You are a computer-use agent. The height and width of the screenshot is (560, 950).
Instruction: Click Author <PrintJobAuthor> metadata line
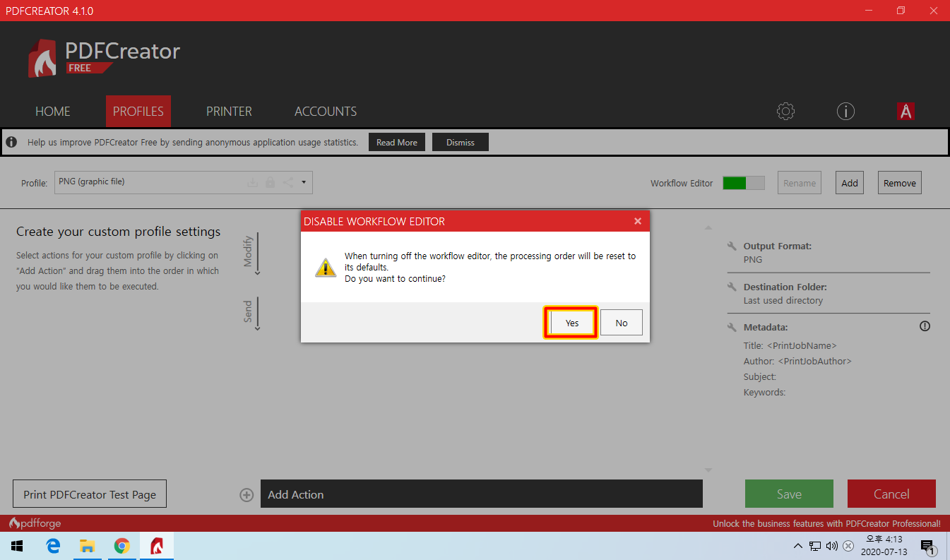click(797, 362)
